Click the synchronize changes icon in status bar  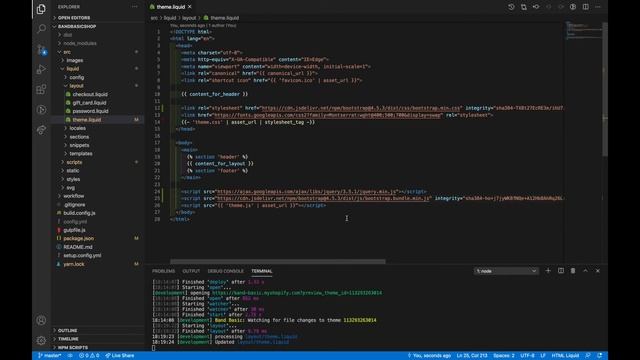tap(70, 356)
